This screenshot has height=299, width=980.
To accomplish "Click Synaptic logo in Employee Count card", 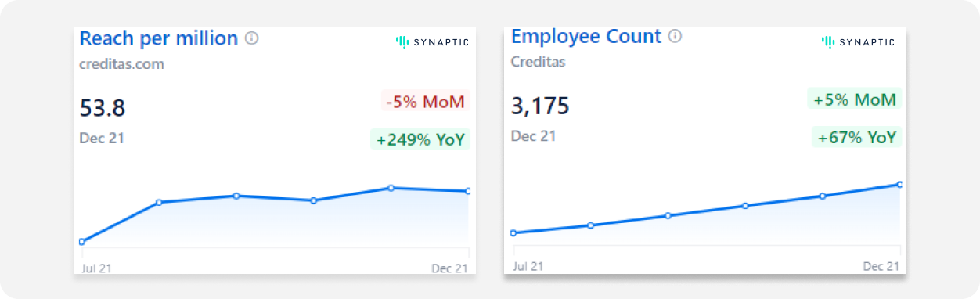I will point(858,42).
